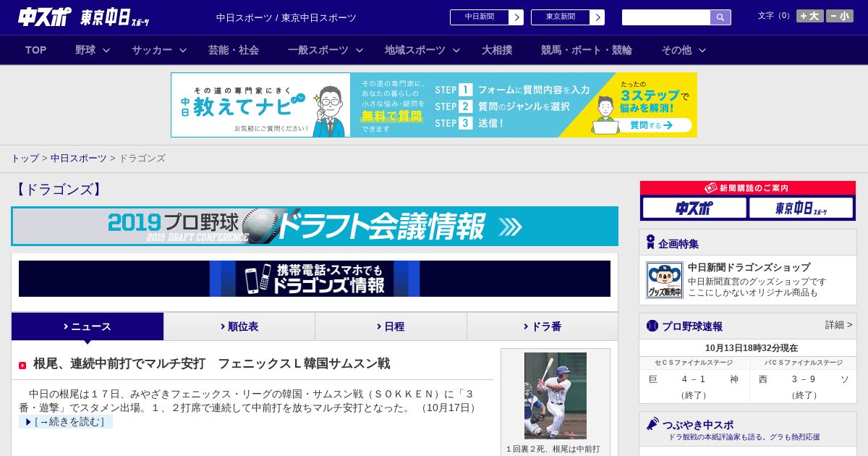Image resolution: width=868 pixels, height=456 pixels.
Task: Click the グッズ販売中 mascot icon
Action: 665,280
